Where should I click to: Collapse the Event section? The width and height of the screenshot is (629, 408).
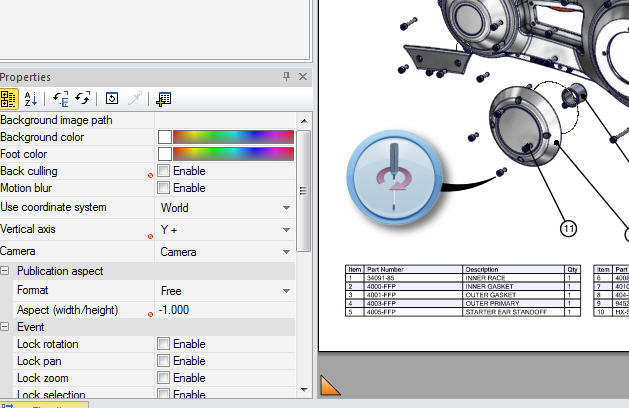coord(6,326)
